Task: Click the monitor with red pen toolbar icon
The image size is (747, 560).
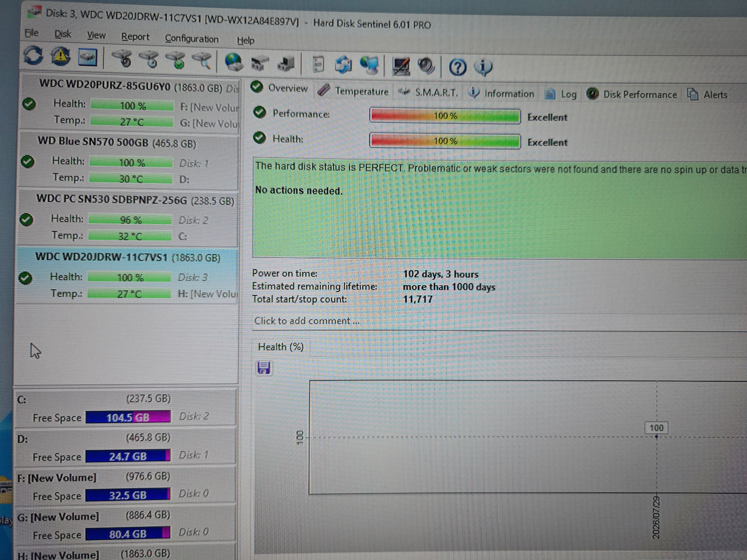Action: 401,66
